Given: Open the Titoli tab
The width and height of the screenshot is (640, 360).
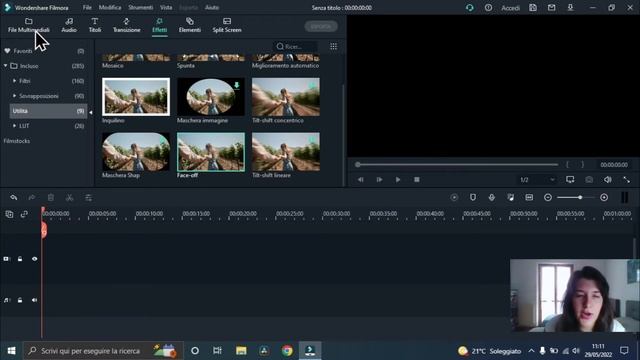Looking at the screenshot, I should pos(95,25).
